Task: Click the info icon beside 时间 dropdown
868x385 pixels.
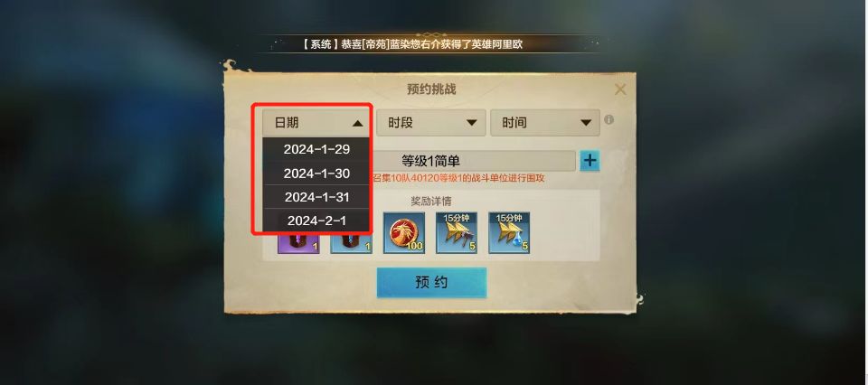Action: point(609,119)
